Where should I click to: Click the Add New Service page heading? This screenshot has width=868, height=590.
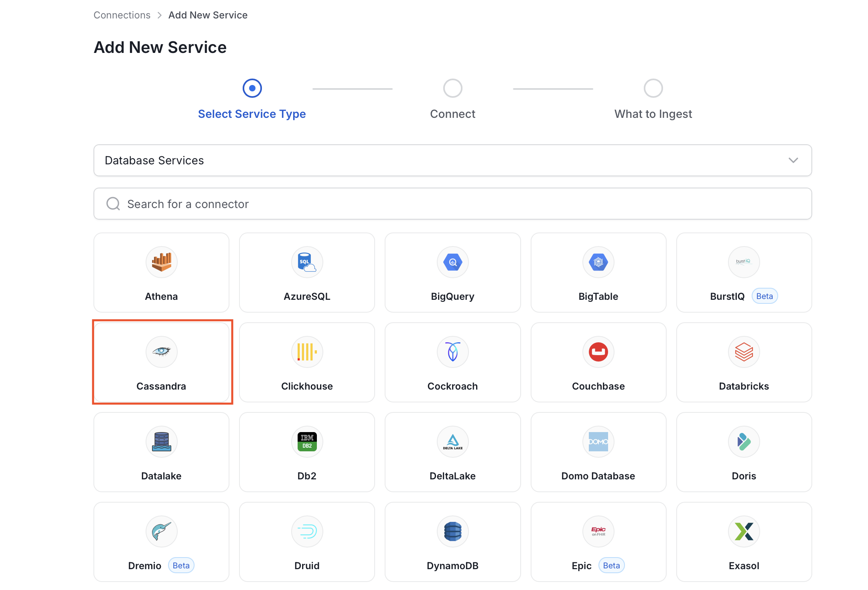point(160,47)
